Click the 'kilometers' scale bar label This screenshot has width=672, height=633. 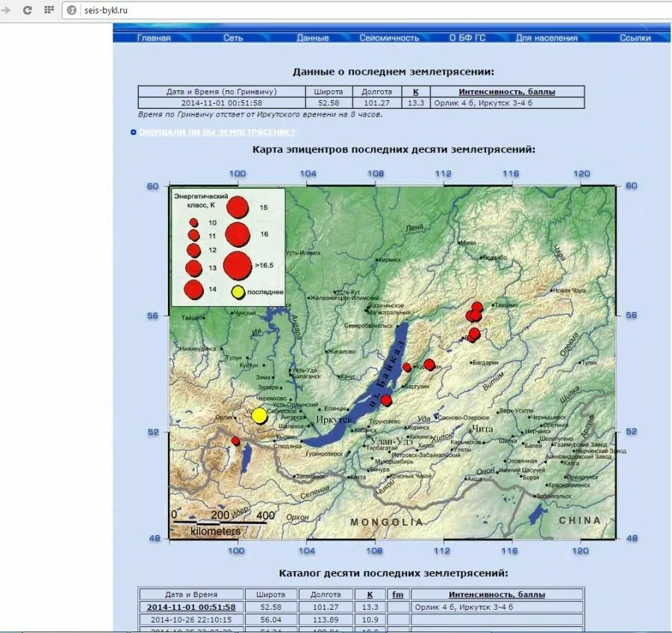click(215, 531)
